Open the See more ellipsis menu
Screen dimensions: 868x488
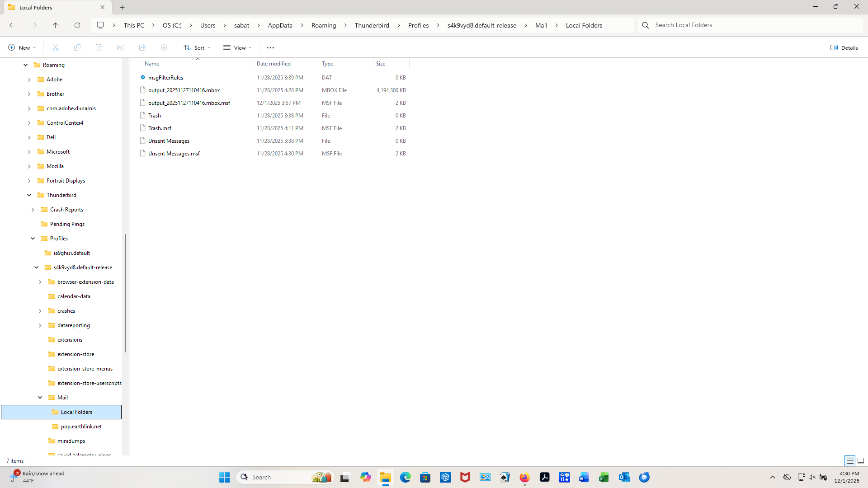coord(270,47)
